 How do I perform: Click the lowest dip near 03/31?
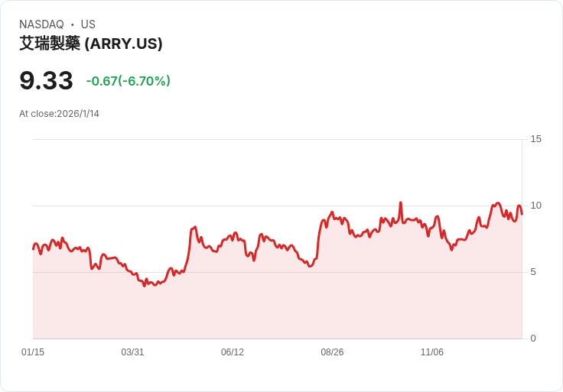coord(145,286)
